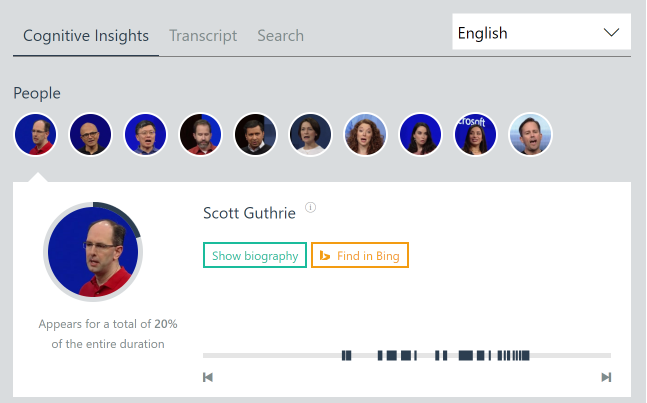Screen dimensions: 647x403
Task: Click the Show biography button
Action: tap(255, 255)
